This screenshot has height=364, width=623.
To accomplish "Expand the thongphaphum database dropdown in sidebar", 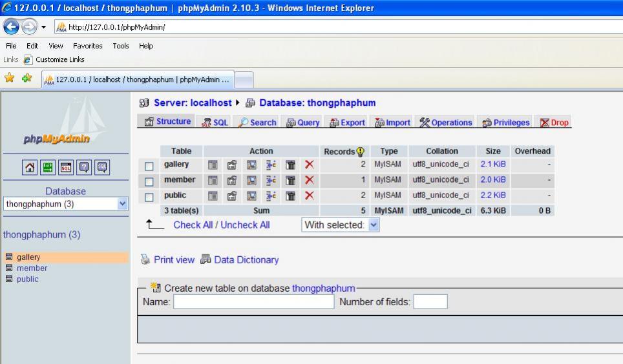I will [x=123, y=204].
